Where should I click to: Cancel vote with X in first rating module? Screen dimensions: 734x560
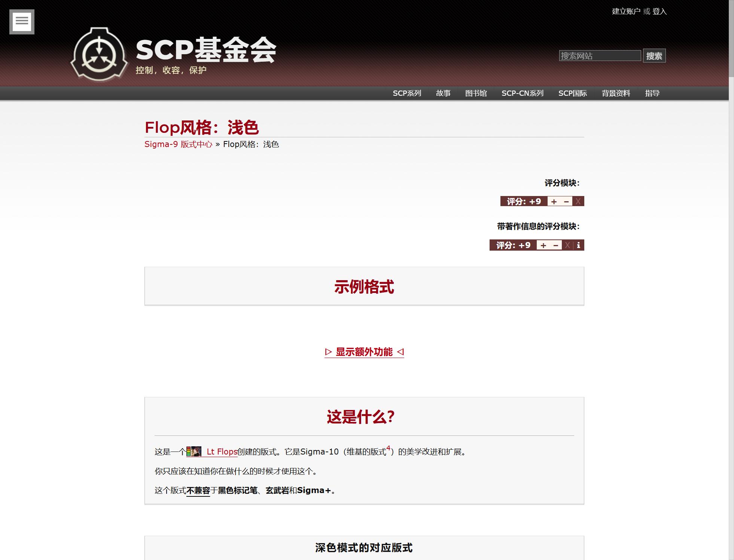[578, 202]
